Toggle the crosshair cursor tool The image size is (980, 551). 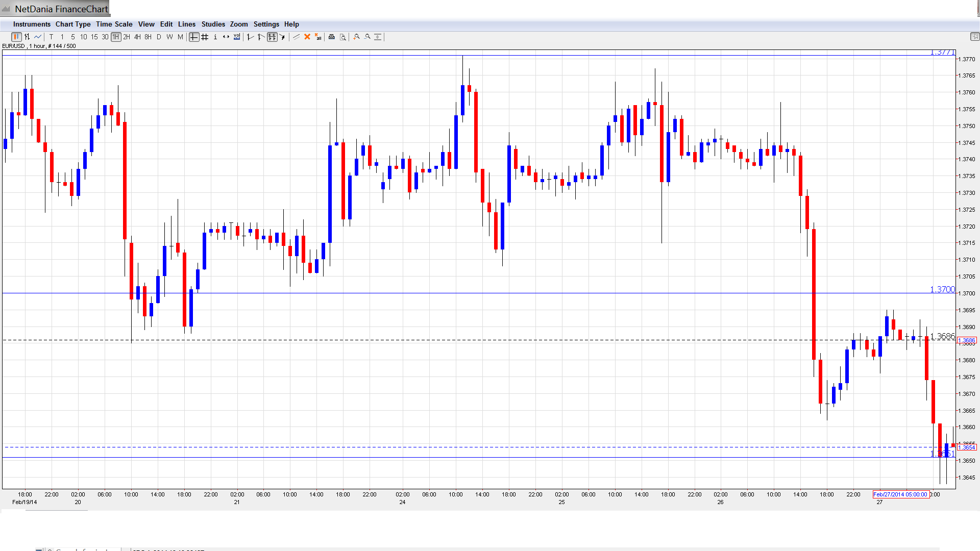pyautogui.click(x=194, y=37)
